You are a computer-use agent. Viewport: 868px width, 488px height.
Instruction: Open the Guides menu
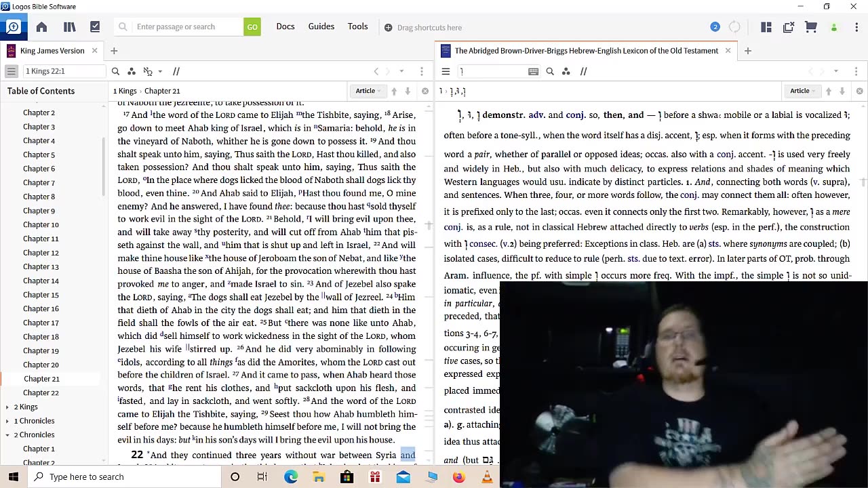(x=321, y=26)
